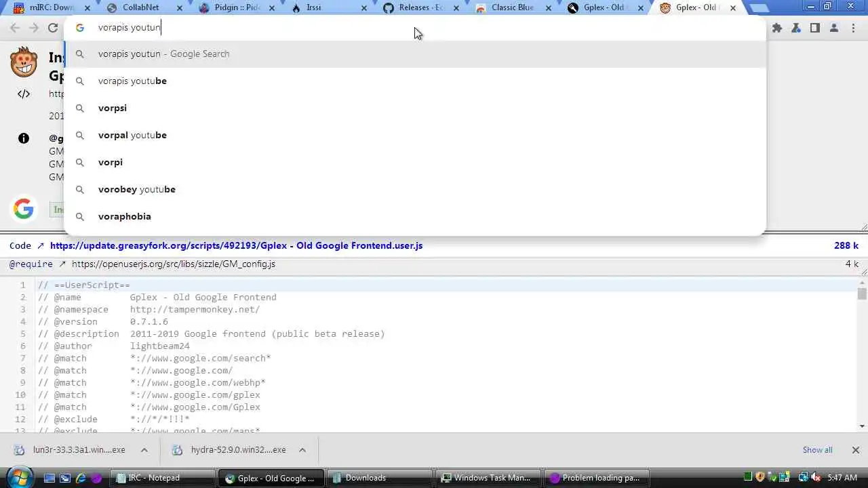
Task: Click the info circle icon
Action: pos(24,138)
